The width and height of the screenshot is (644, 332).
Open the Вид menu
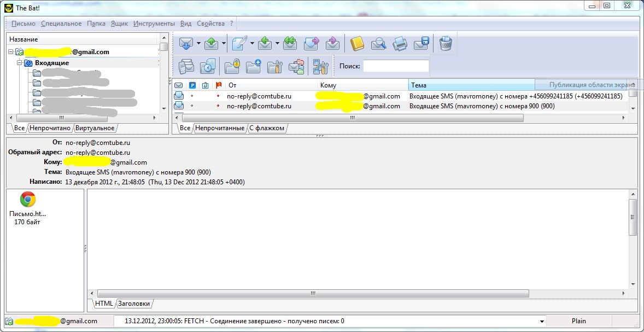coord(186,24)
